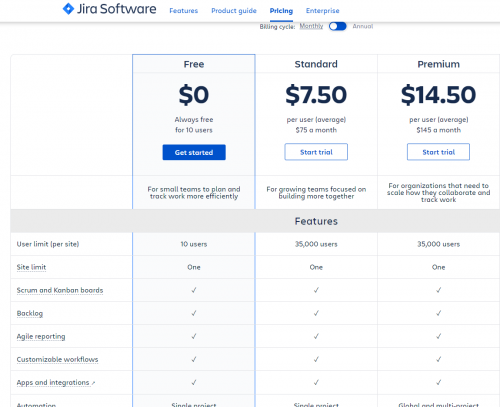Click User limit (per site) label
Viewport: 500px width, 407px height.
(x=48, y=244)
